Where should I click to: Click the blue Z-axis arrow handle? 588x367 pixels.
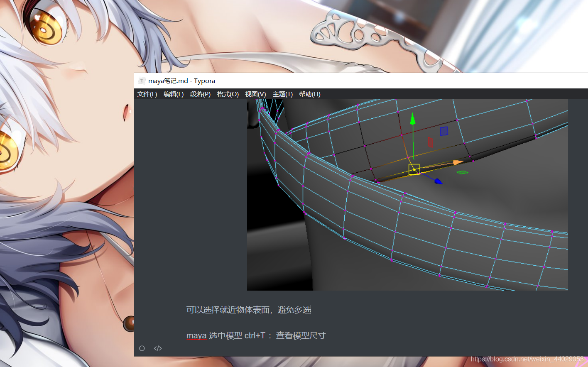coord(438,181)
